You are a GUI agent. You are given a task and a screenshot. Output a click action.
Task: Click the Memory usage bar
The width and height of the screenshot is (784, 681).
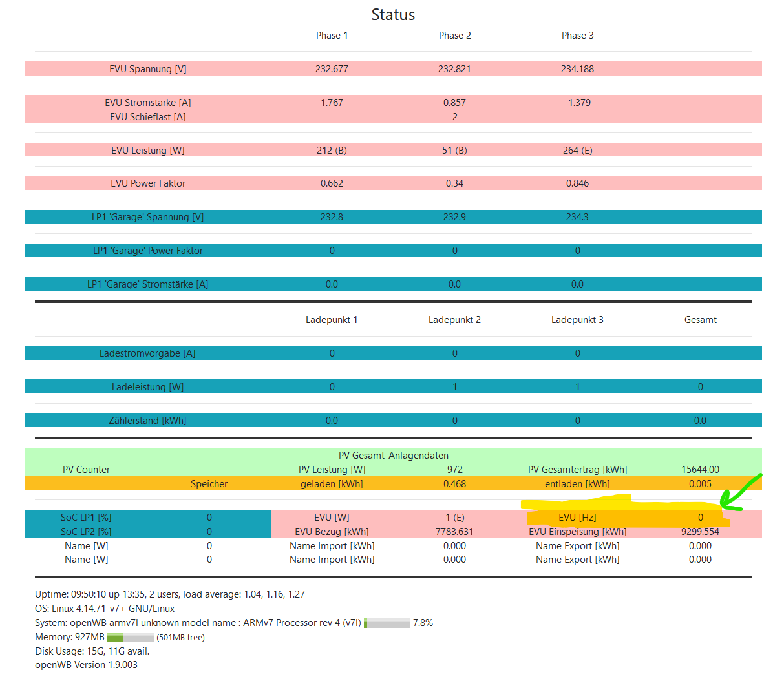pyautogui.click(x=131, y=637)
